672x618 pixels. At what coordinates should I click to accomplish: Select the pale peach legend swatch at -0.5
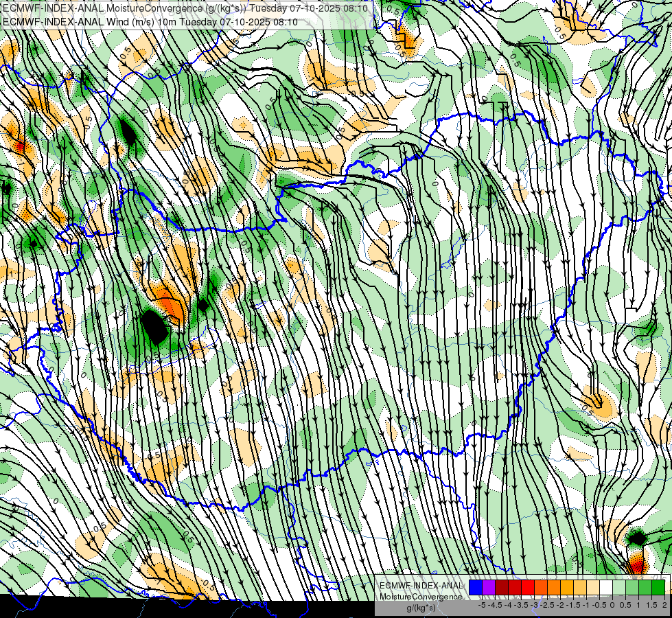(593, 587)
